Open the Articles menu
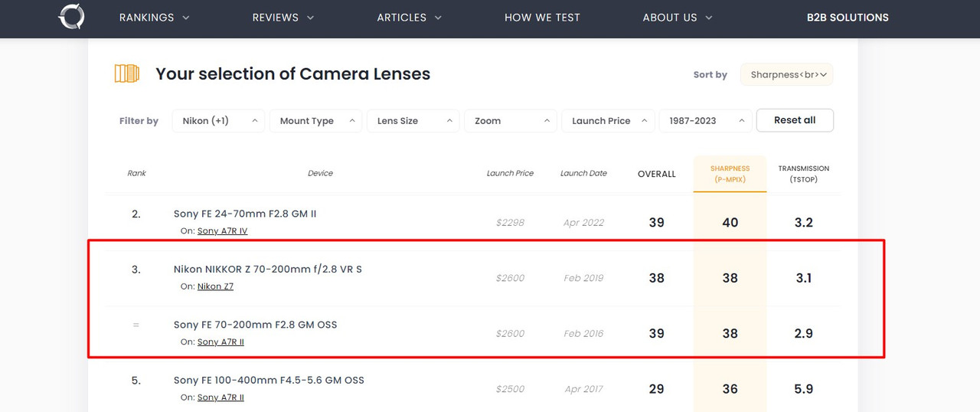 coord(410,17)
